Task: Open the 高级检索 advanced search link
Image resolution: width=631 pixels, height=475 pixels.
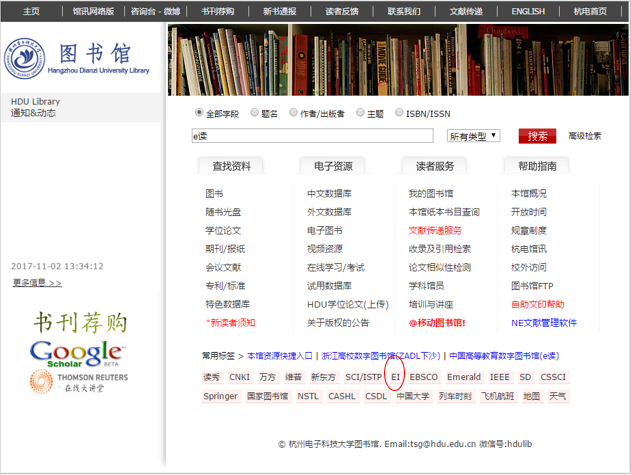Action: click(x=584, y=136)
